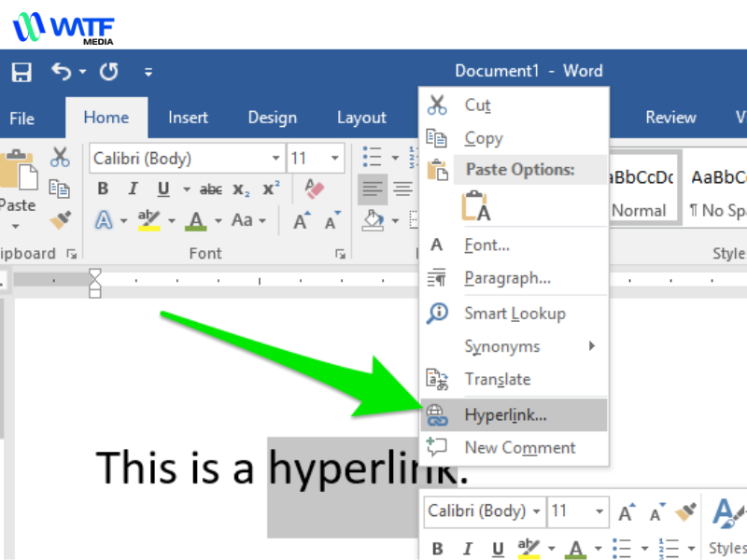Image resolution: width=747 pixels, height=560 pixels.
Task: Click the ribbon Format Painter brush
Action: point(61,219)
